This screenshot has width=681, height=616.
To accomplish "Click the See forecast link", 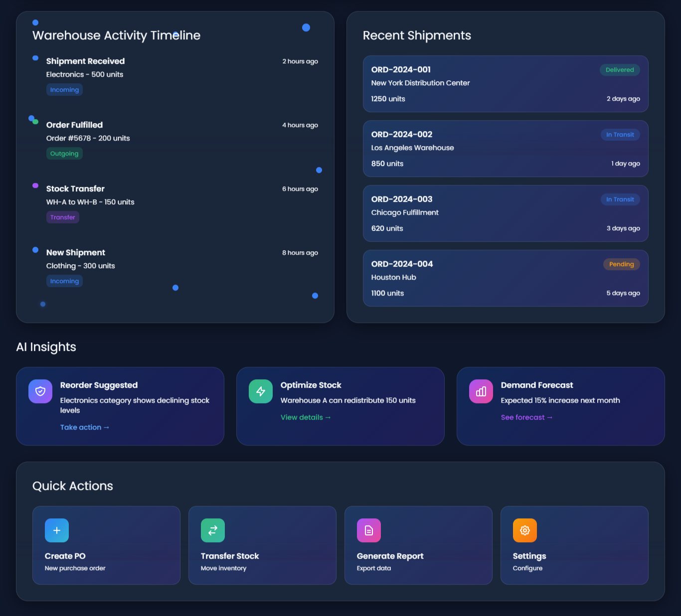I will tap(527, 417).
